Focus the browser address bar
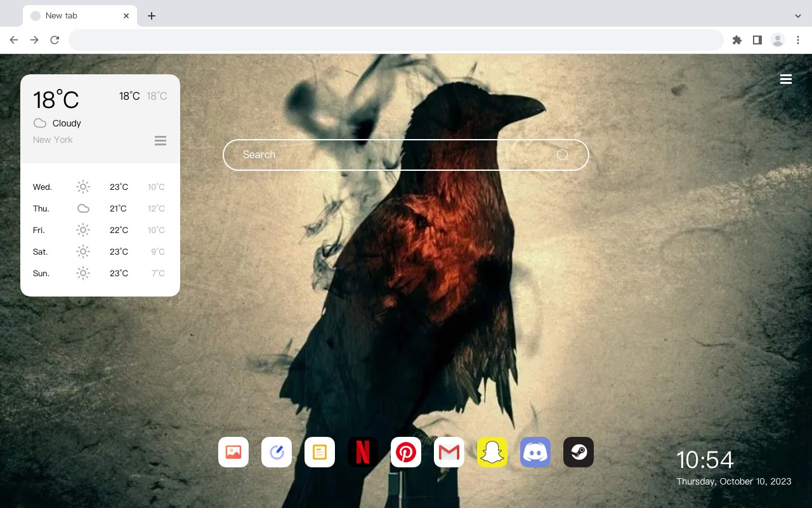Viewport: 812px width, 508px height. [x=396, y=40]
